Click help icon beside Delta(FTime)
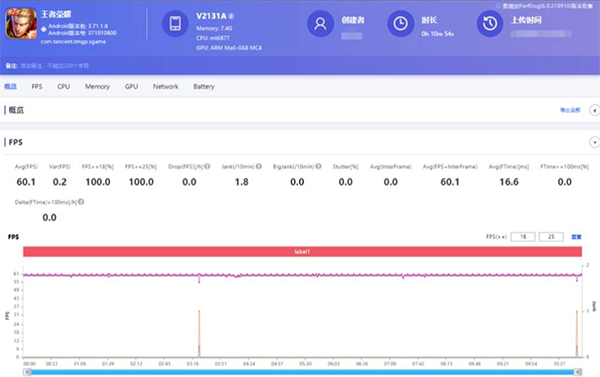This screenshot has height=377, width=600. (81, 202)
